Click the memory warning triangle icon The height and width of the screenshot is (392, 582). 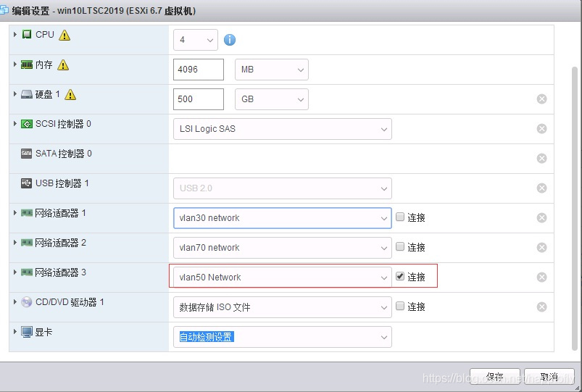click(63, 65)
